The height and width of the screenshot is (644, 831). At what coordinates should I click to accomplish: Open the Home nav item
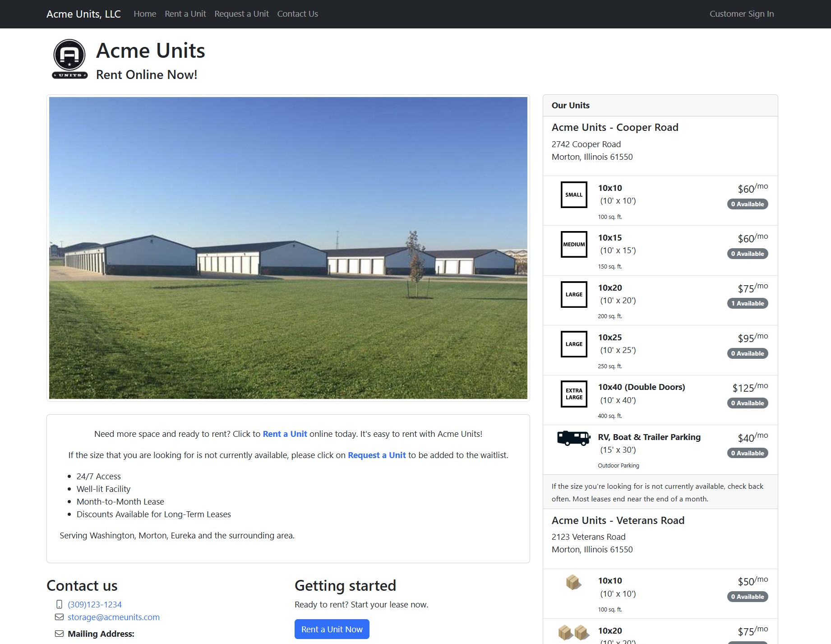coord(145,14)
